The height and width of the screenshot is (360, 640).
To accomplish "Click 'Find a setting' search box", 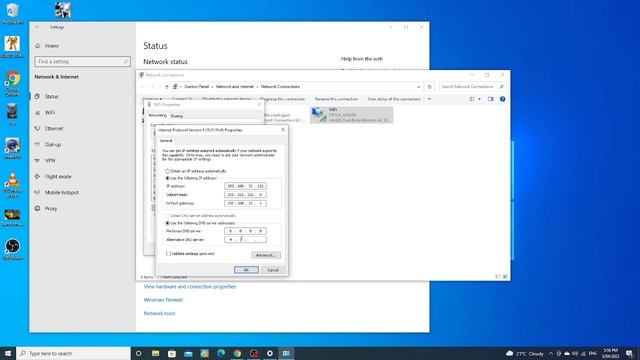I will tap(82, 62).
